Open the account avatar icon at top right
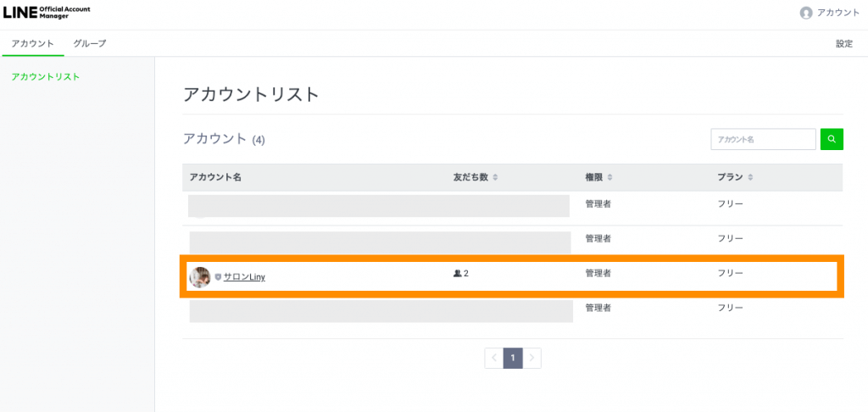This screenshot has height=412, width=868. pyautogui.click(x=806, y=14)
